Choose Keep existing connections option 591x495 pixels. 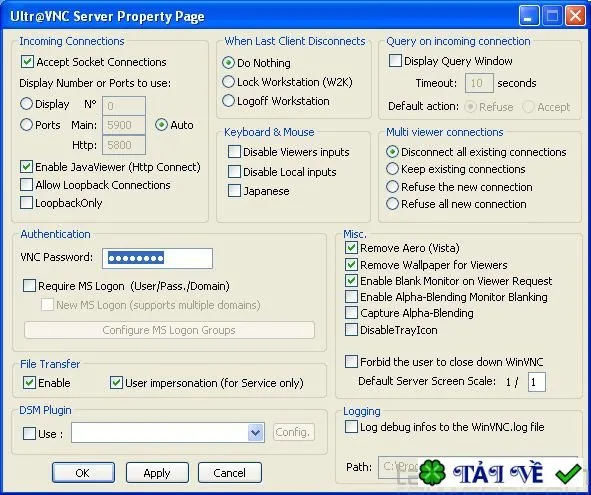click(392, 169)
